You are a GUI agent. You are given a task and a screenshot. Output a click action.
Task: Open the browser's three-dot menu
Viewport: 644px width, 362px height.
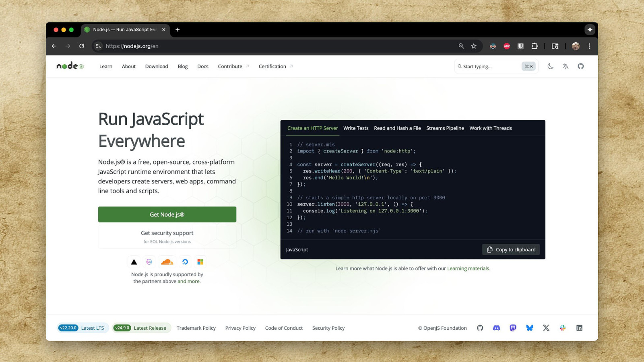(589, 46)
